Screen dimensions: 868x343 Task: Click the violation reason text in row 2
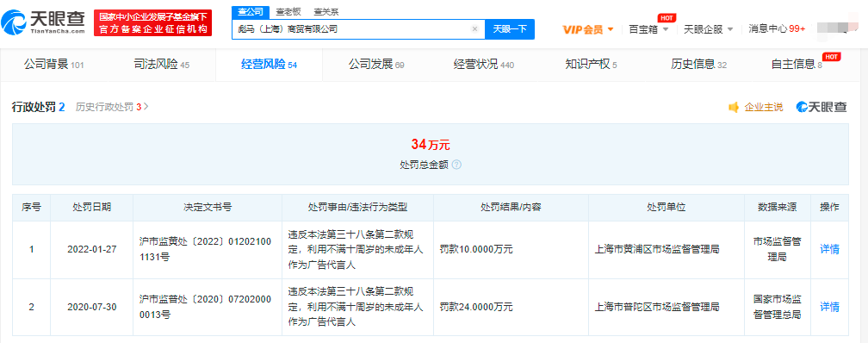click(356, 307)
